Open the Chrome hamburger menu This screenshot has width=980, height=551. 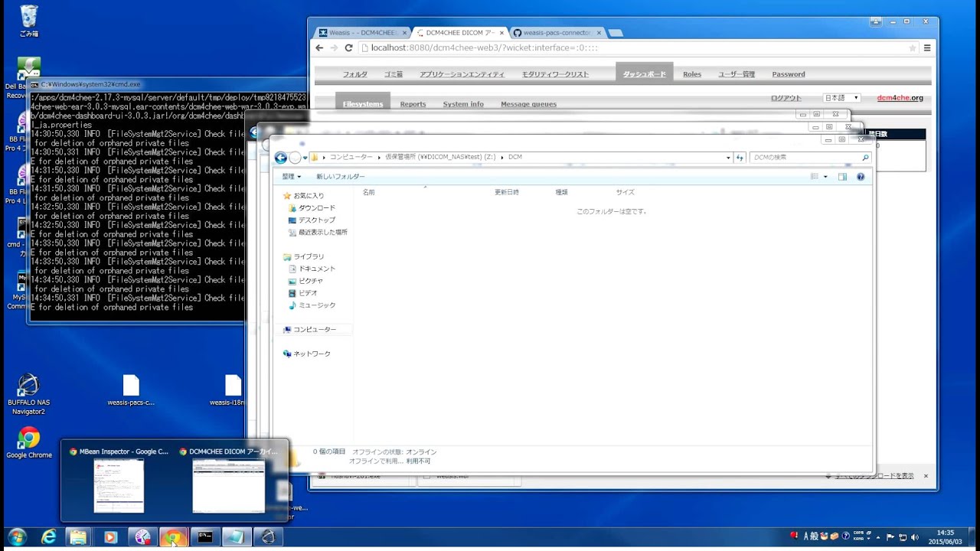(x=927, y=47)
